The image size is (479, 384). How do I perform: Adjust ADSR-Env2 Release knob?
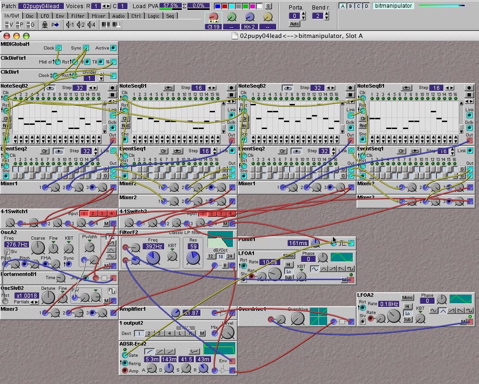point(203,368)
